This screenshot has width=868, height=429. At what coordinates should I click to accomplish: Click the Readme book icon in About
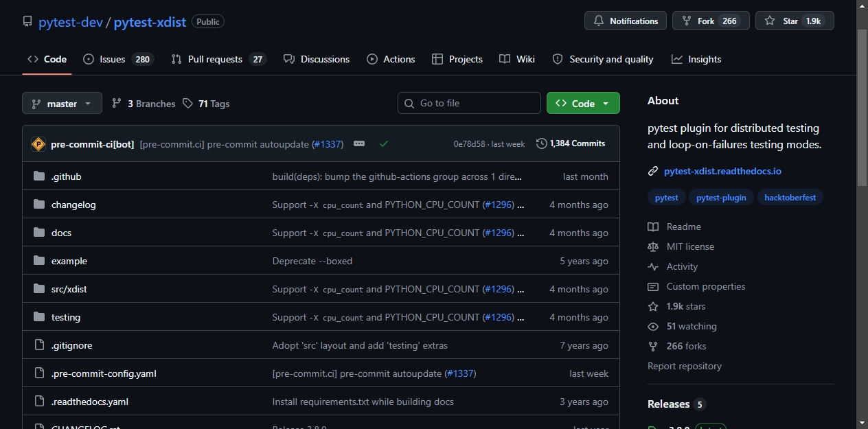click(653, 227)
